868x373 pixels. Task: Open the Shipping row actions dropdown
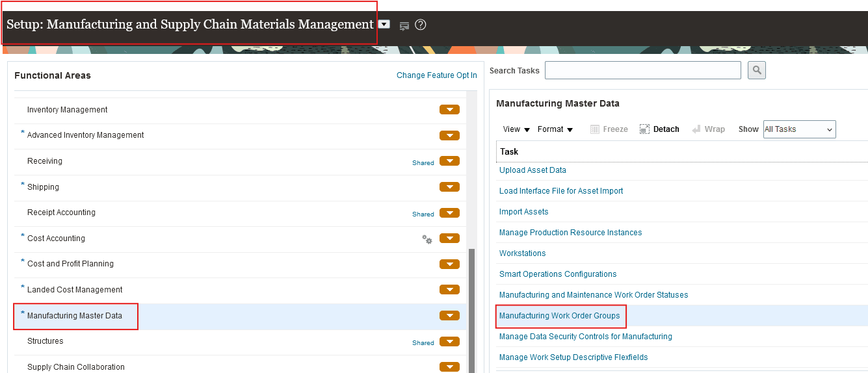click(x=449, y=187)
